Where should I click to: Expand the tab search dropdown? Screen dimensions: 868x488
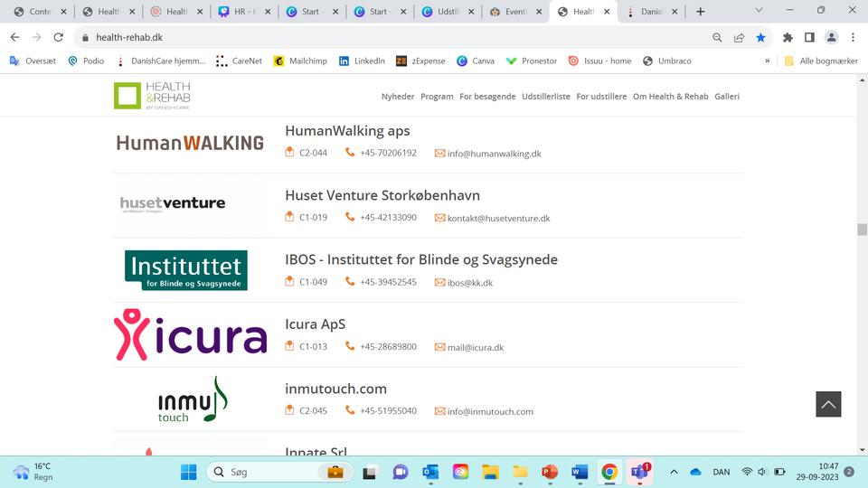pyautogui.click(x=759, y=10)
